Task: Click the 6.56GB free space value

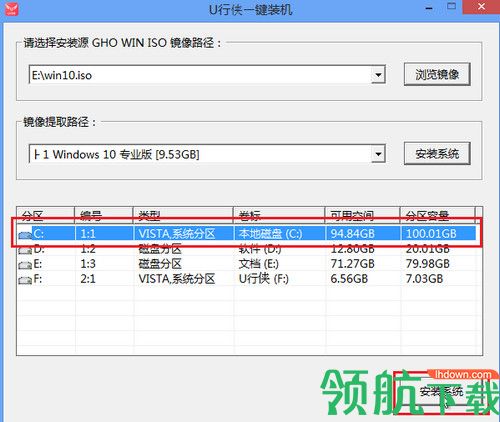Action: click(x=349, y=279)
